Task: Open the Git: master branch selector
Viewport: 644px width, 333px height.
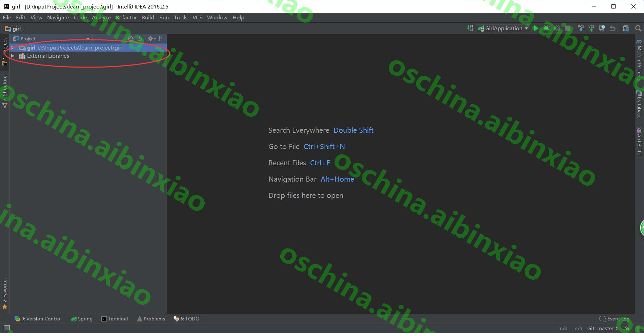Action: coord(602,328)
